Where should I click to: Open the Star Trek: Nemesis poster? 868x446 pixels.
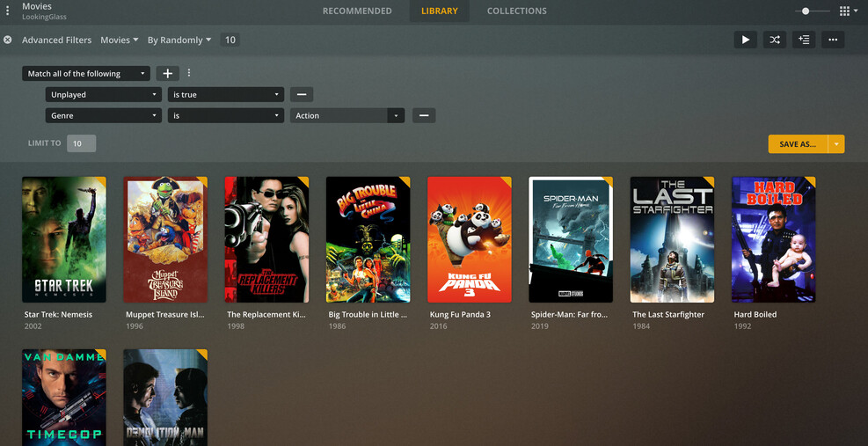coord(64,239)
